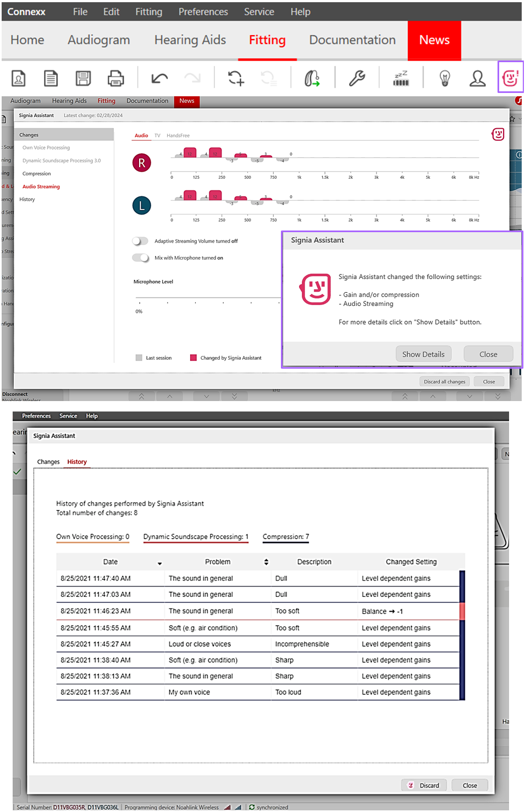The height and width of the screenshot is (812, 525).
Task: Select Audio Streaming in changes list
Action: tap(41, 187)
